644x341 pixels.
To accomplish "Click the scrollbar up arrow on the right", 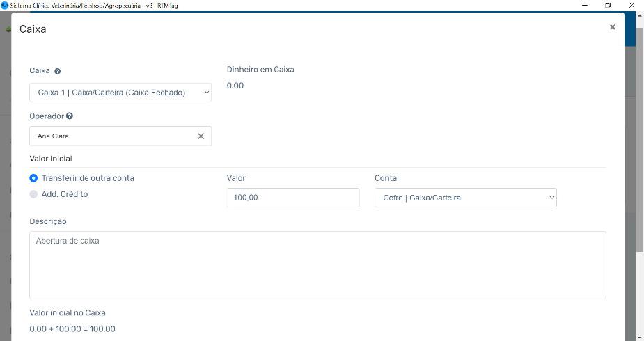I will pos(640,15).
